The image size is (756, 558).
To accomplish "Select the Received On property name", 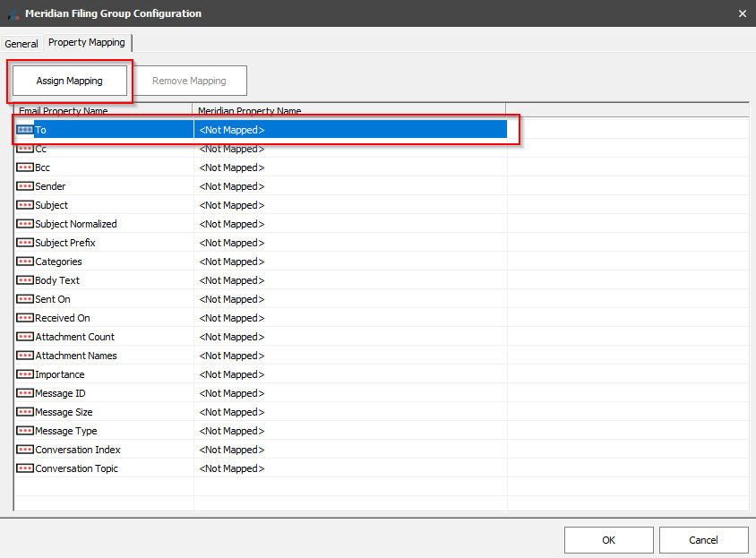I will [x=62, y=318].
